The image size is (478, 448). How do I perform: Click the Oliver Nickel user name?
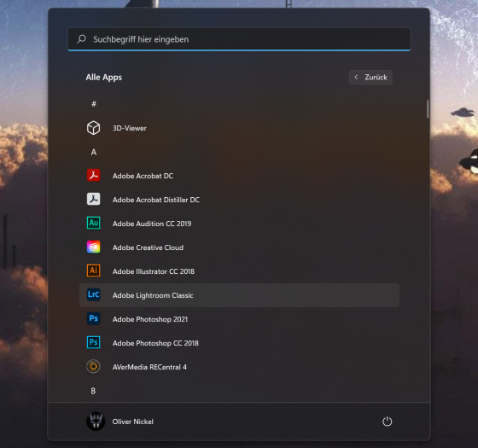pyautogui.click(x=132, y=422)
